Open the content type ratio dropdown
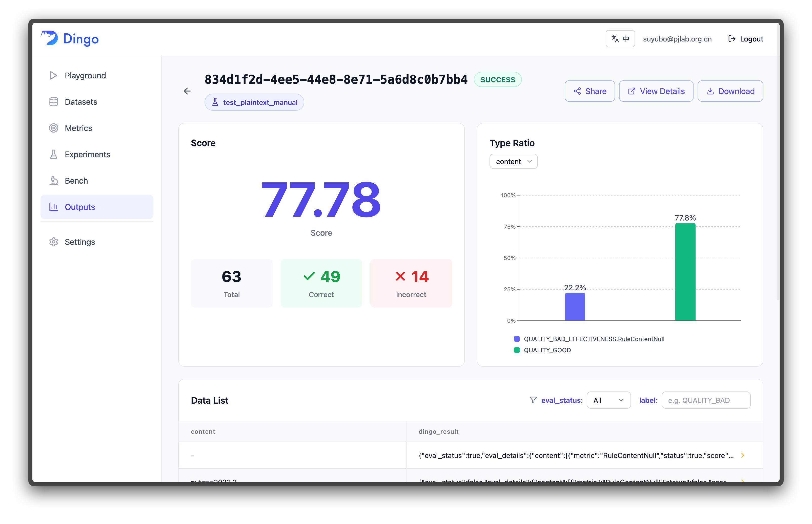This screenshot has width=812, height=524. point(513,162)
